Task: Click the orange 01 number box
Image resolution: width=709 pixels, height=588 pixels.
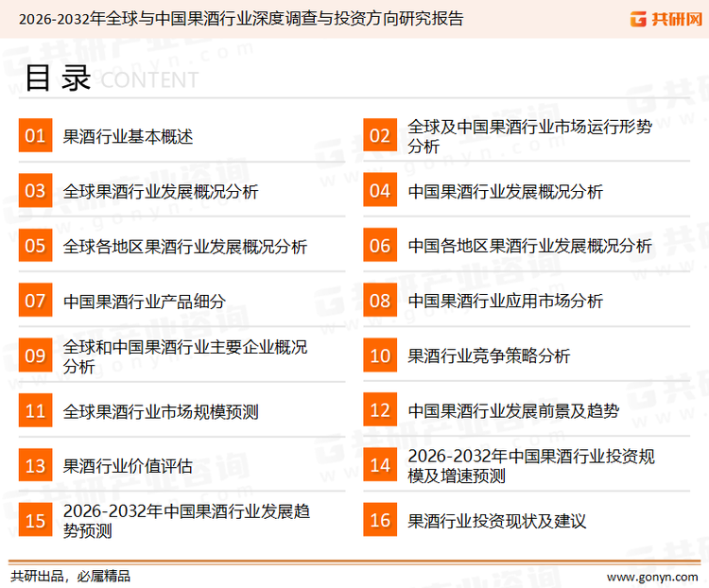Action: [35, 135]
